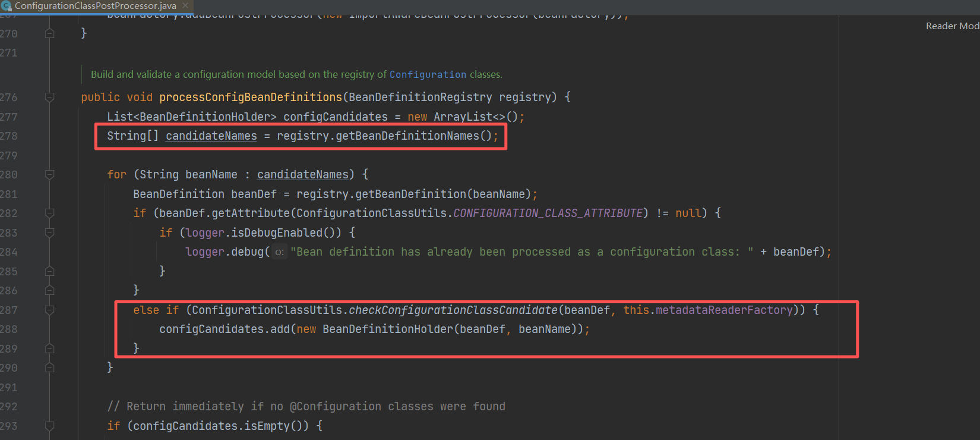Collapse the fold marker at line 270

click(x=50, y=33)
